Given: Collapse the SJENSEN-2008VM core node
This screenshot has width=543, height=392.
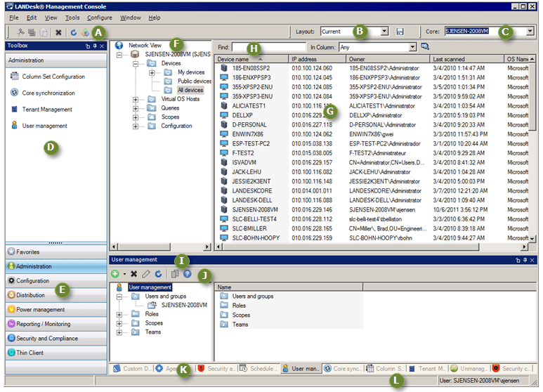Looking at the screenshot, I should pos(119,55).
